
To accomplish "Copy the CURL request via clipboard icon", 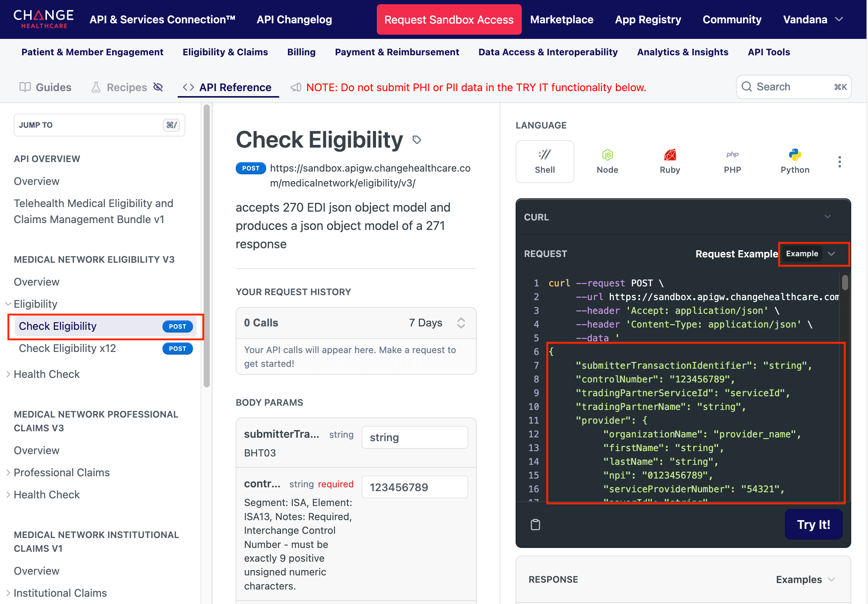I will point(535,524).
